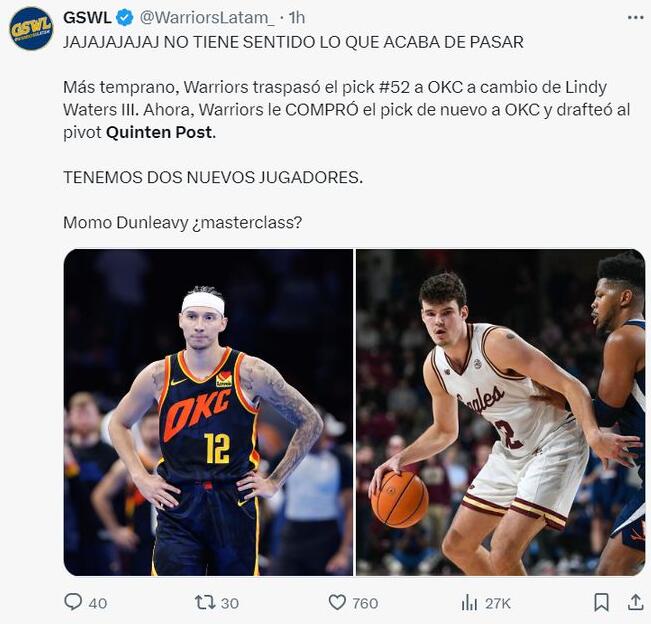Click the repost count 30
Screen dimensions: 651x624
tap(230, 603)
